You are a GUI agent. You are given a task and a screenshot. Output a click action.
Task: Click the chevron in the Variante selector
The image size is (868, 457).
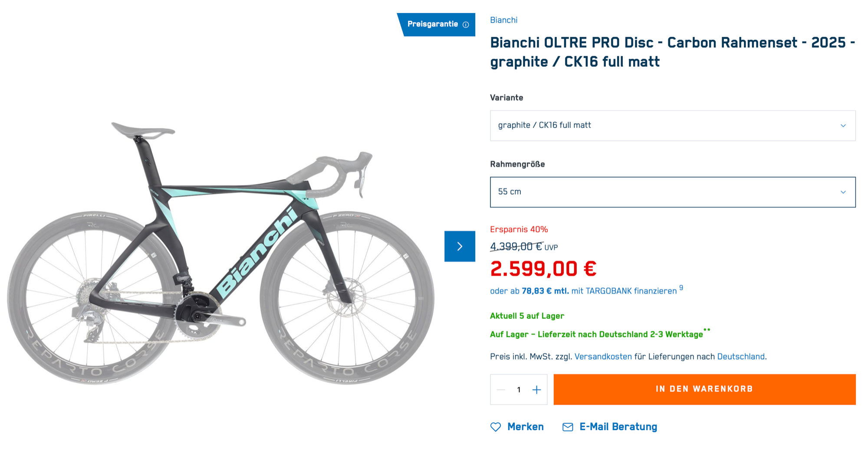coord(843,126)
